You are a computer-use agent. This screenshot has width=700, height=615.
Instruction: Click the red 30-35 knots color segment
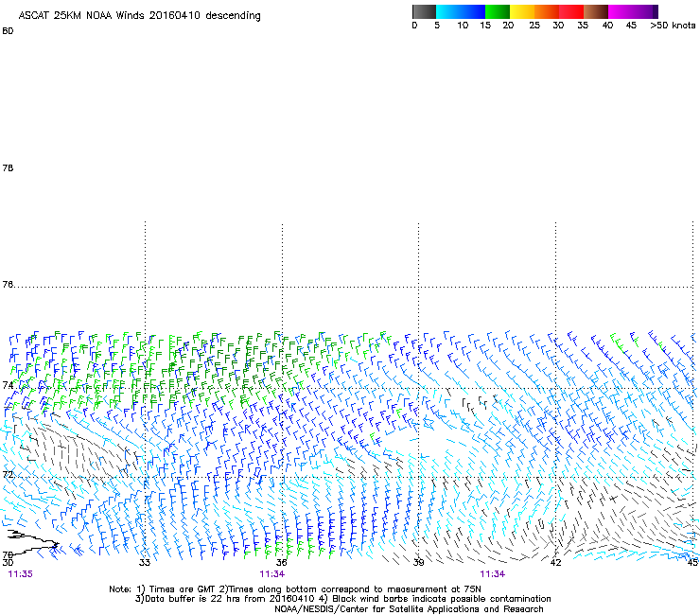pyautogui.click(x=571, y=12)
